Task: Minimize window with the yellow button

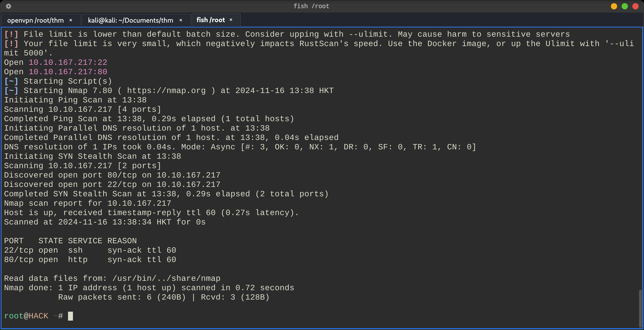Action: [614, 6]
